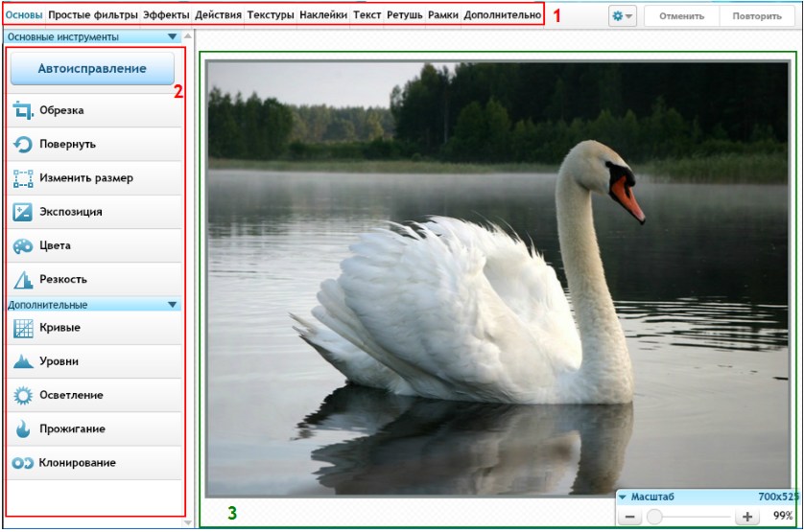
Task: Open the gear settings dropdown
Action: [622, 16]
